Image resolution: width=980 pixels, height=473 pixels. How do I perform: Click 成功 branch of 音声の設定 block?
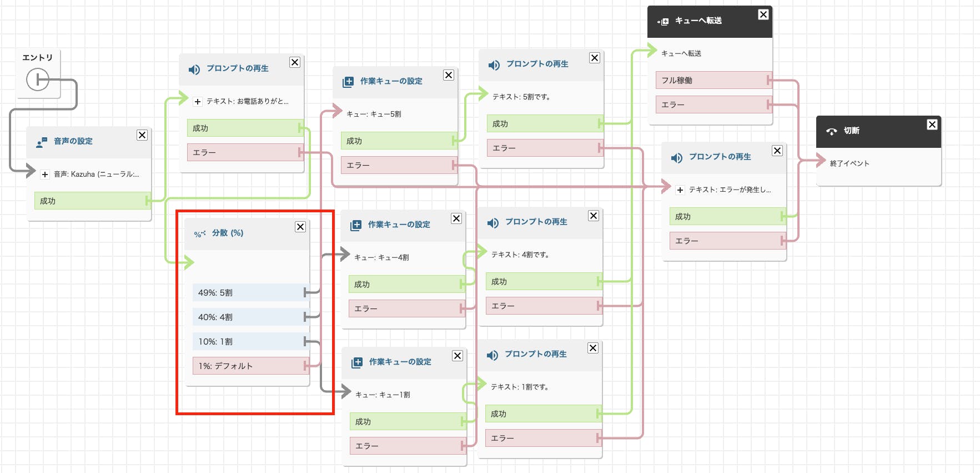point(93,201)
